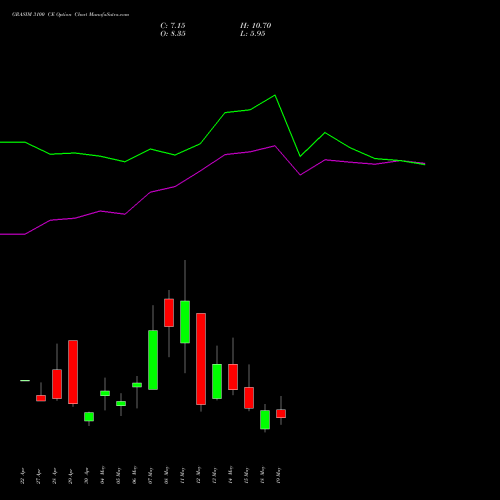
Task: Select the tall red 29 Apr candlestick
Action: (x=73, y=372)
